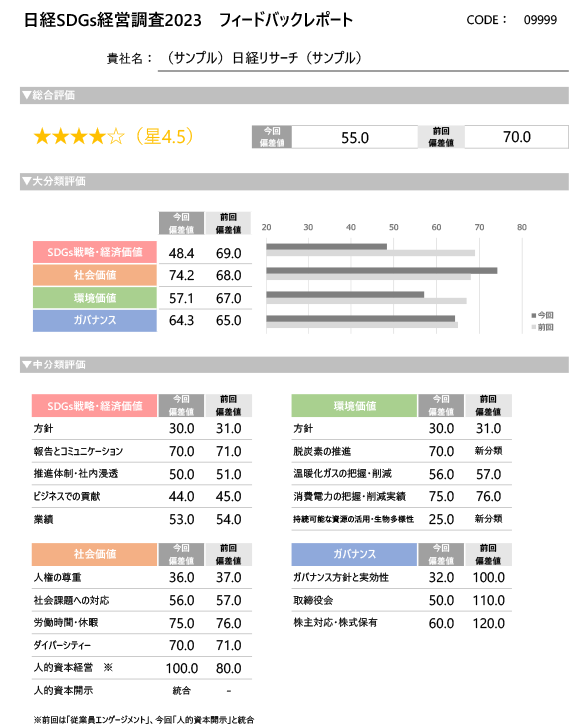Image resolution: width=569 pixels, height=728 pixels.
Task: Click the green 環境価値 table header
Action: point(354,406)
